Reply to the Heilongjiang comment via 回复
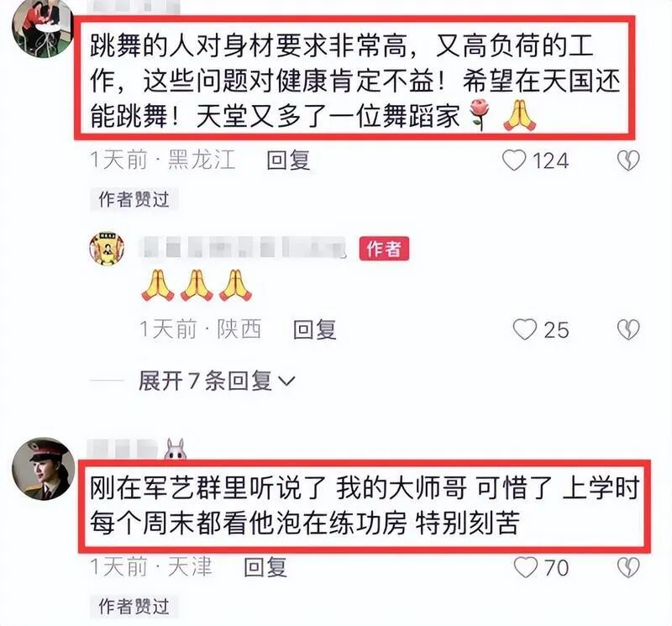Image resolution: width=672 pixels, height=626 pixels. click(288, 160)
